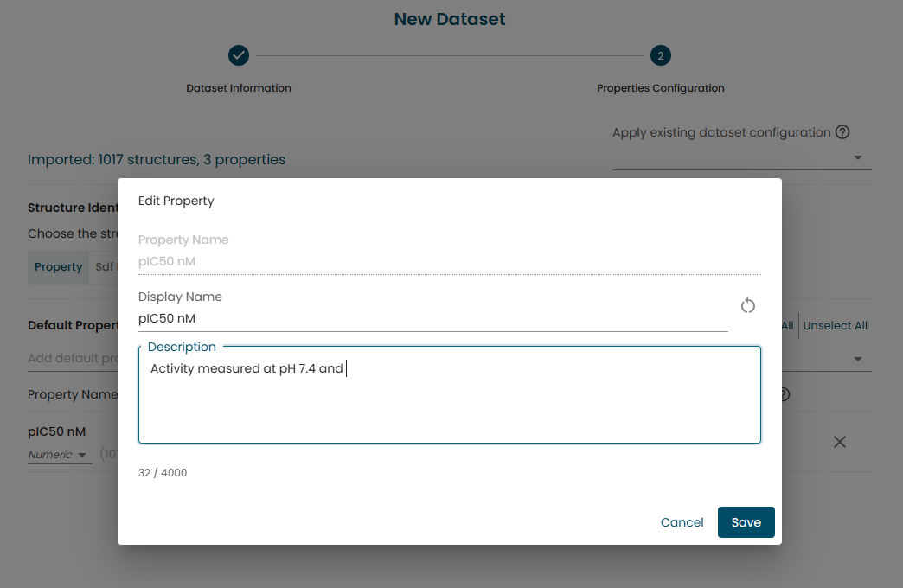Image resolution: width=903 pixels, height=588 pixels.
Task: Click the Imported: 1017 structures, 3 properties text
Action: [x=157, y=159]
